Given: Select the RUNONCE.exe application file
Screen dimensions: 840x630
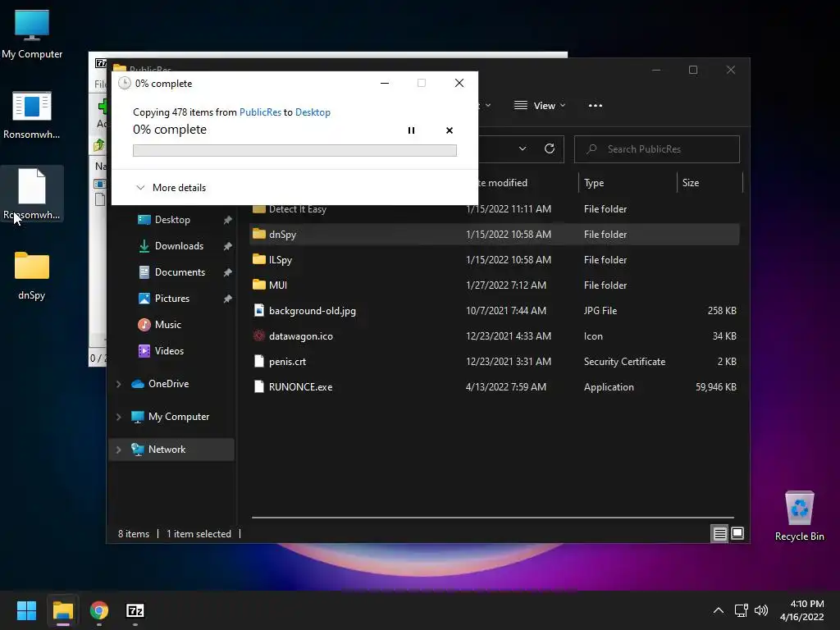Looking at the screenshot, I should (x=495, y=387).
